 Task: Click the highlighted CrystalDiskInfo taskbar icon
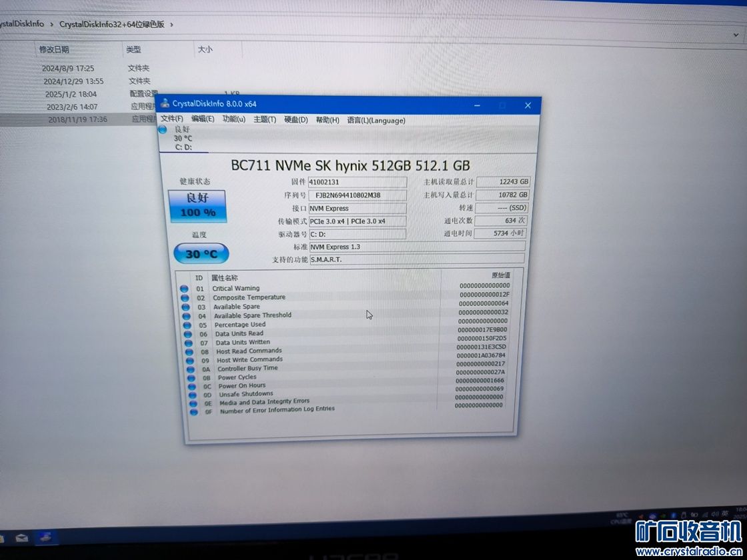point(46,537)
